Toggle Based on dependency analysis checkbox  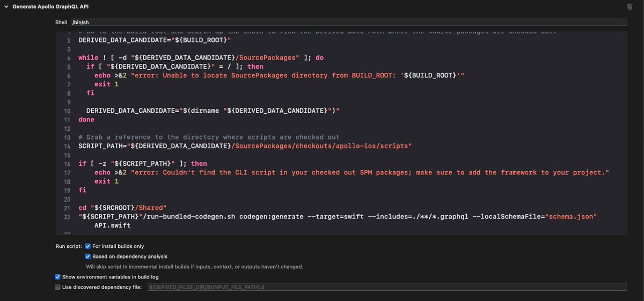coord(88,256)
